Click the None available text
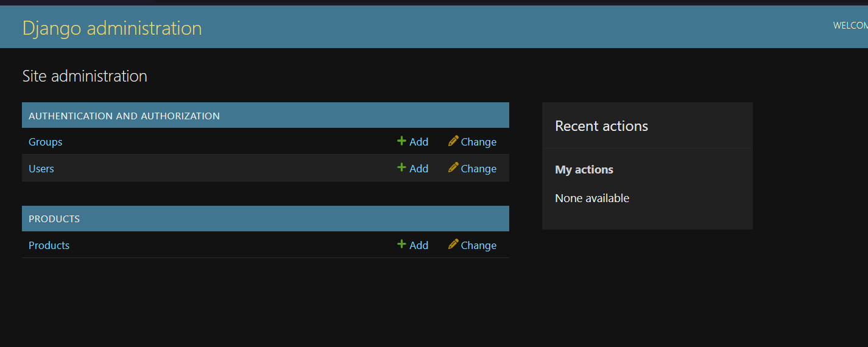The image size is (868, 347). (592, 198)
